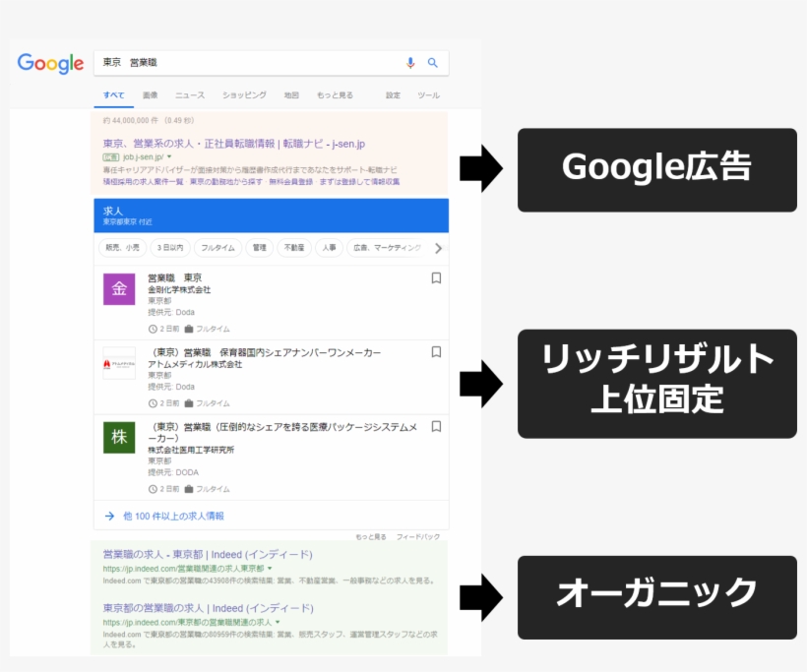Toggle the フルタイム filter chip

(x=219, y=248)
